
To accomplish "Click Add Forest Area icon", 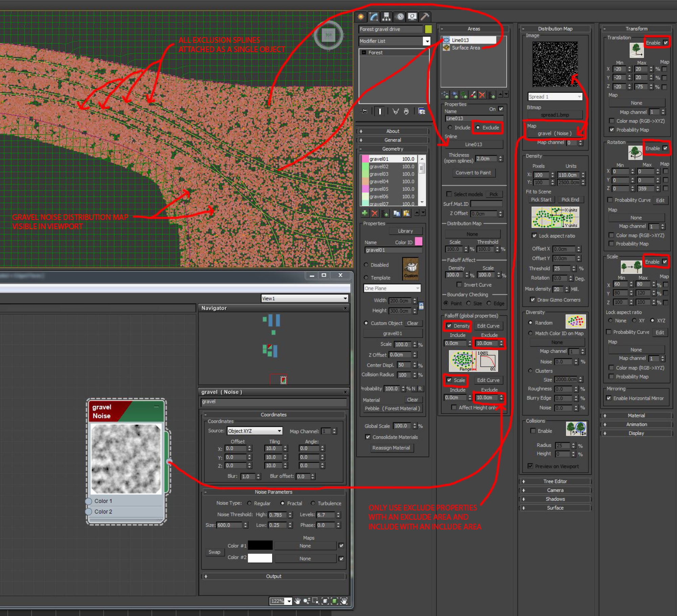I will [464, 95].
